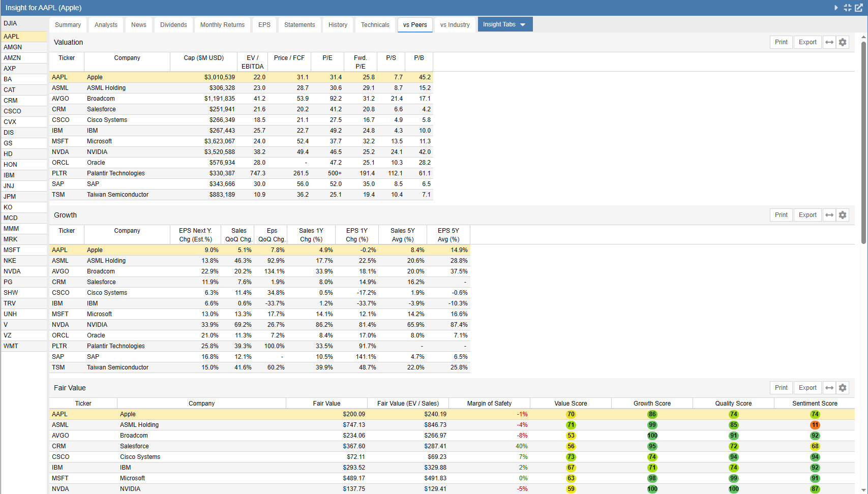Sort Growth table by Sales 5Y Avg header
The height and width of the screenshot is (494, 868).
point(402,235)
